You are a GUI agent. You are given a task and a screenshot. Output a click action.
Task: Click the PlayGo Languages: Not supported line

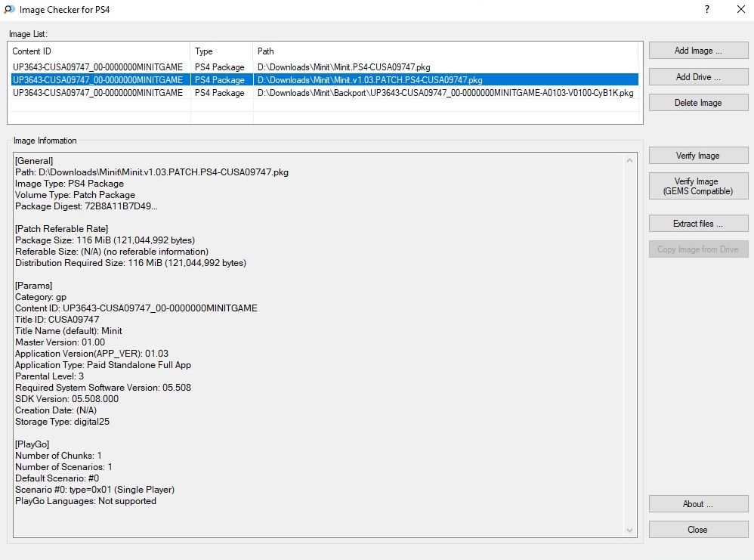[85, 501]
